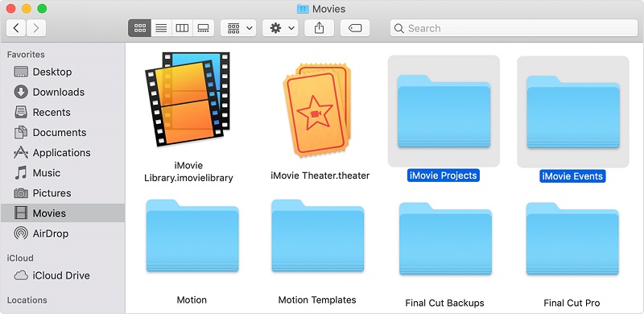Click the Locations section header

click(27, 300)
